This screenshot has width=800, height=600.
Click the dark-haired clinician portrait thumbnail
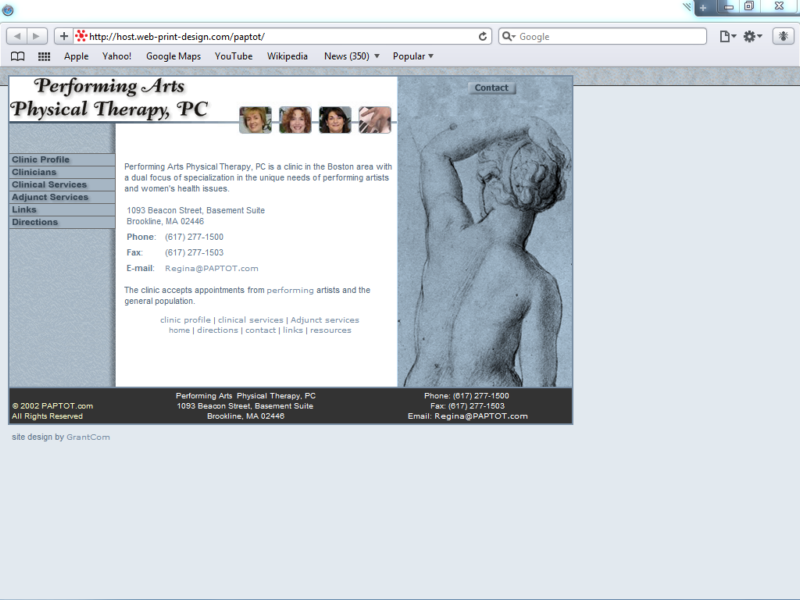coord(335,120)
